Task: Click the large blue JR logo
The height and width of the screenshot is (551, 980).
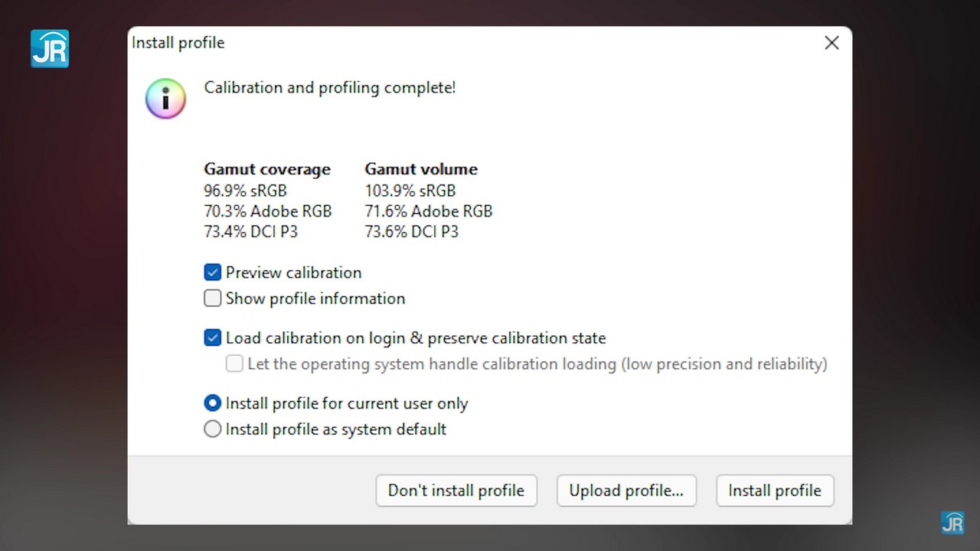Action: (50, 49)
